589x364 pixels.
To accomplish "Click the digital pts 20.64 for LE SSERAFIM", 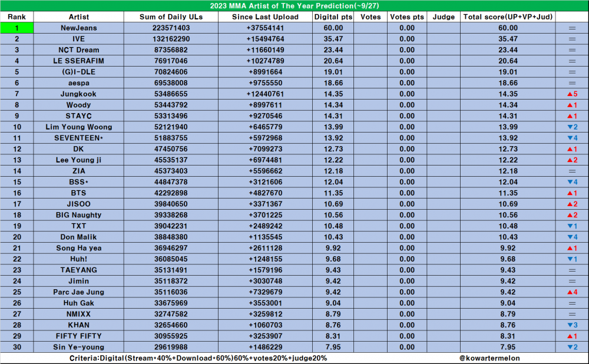I will (333, 61).
